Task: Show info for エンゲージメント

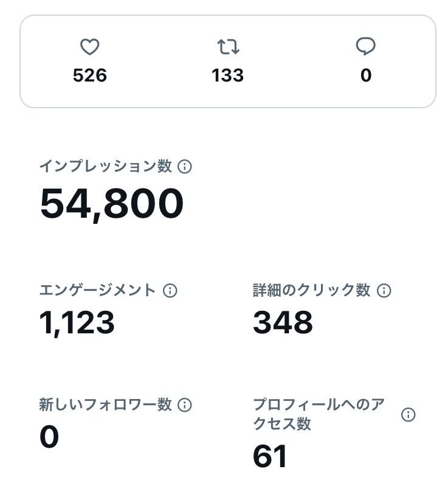Action: pyautogui.click(x=170, y=291)
